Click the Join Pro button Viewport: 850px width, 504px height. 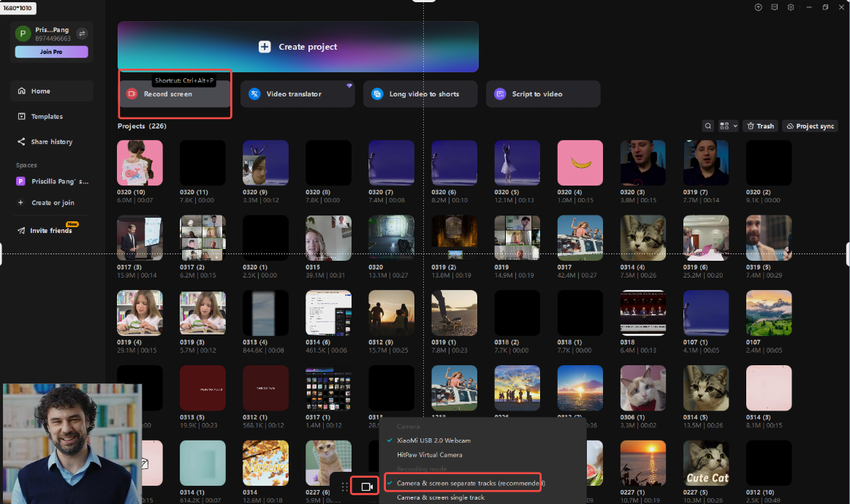point(50,52)
